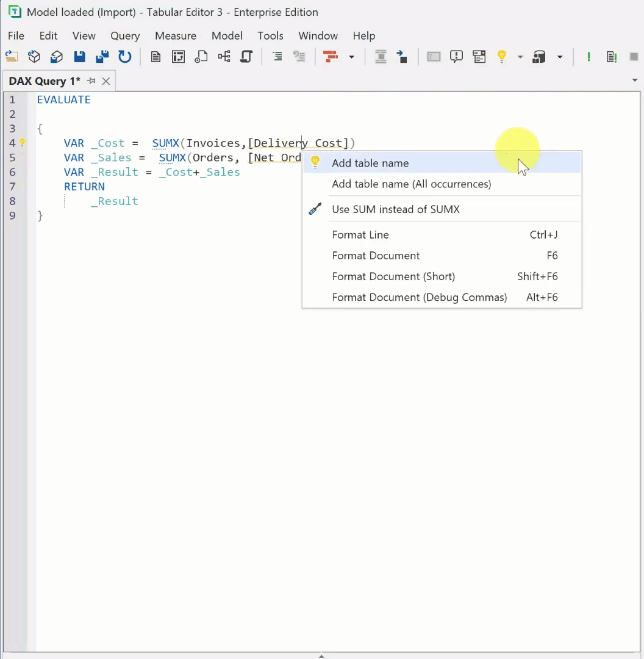Click the open model from database icon

(34, 56)
